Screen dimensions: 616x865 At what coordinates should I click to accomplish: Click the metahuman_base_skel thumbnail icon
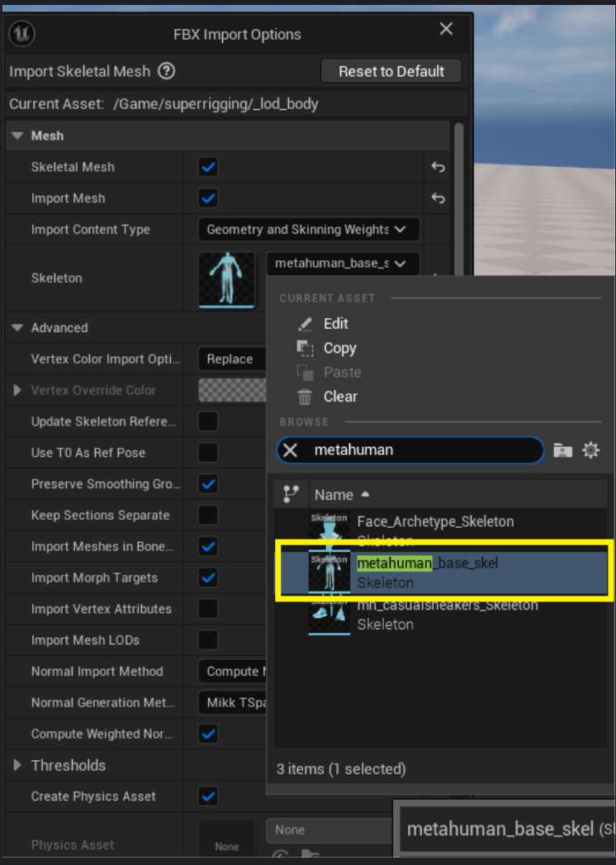(329, 572)
